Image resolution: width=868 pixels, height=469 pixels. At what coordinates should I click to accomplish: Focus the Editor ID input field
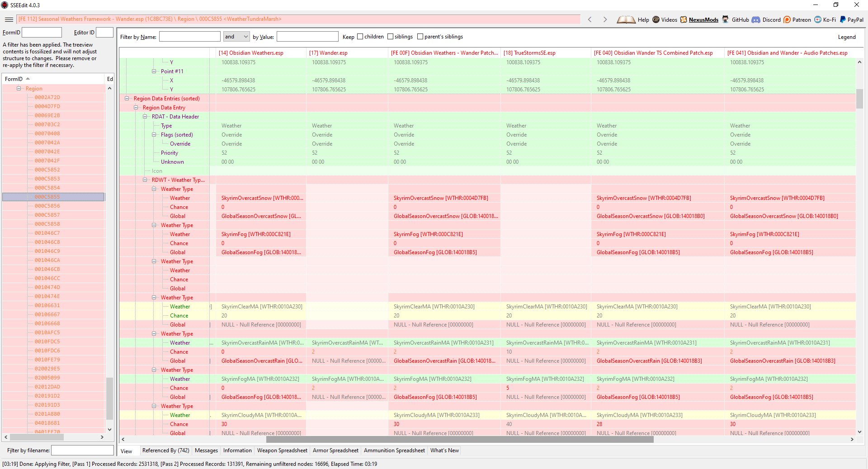104,33
